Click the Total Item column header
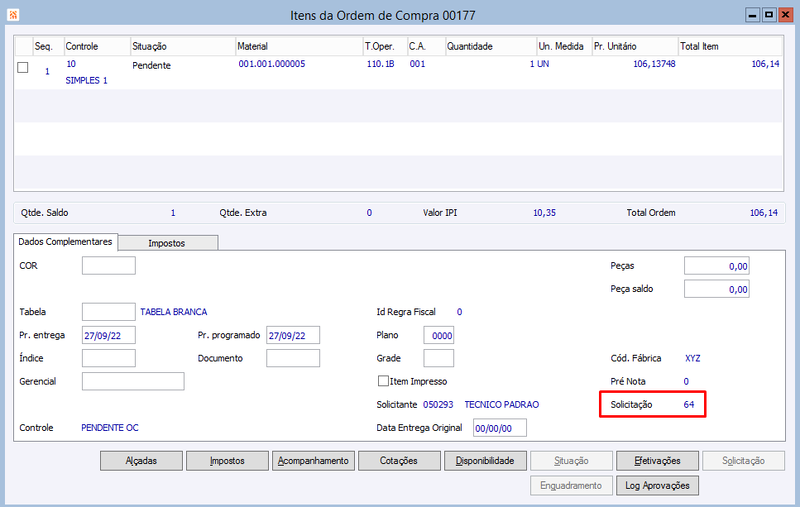Image resolution: width=800 pixels, height=507 pixels. [x=730, y=46]
